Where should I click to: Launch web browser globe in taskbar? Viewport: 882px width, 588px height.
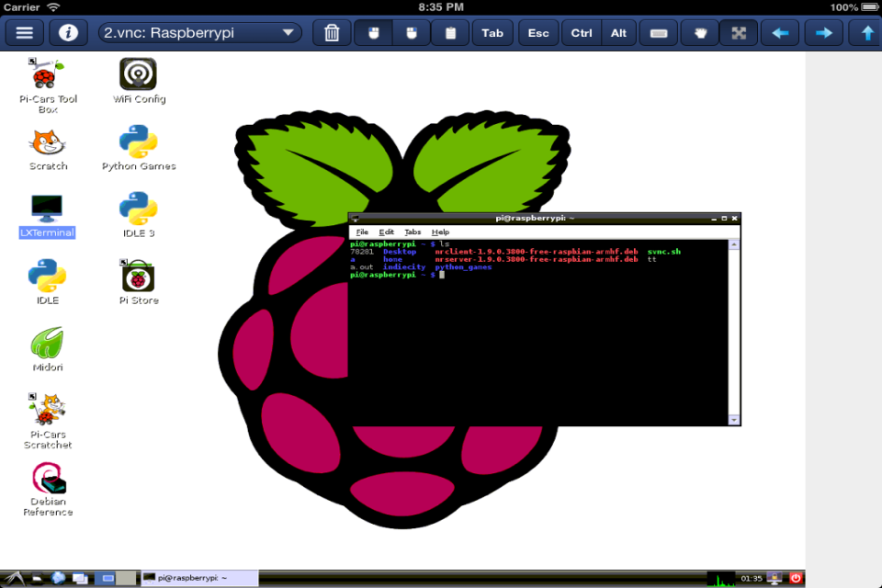point(58,578)
